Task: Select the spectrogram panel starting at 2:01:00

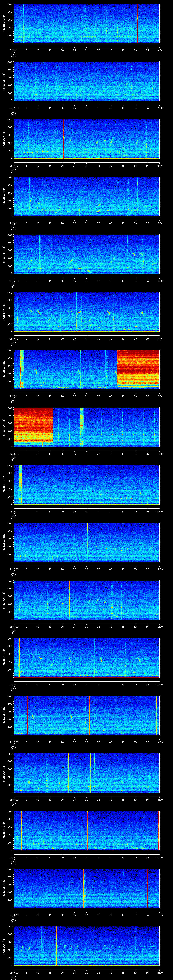Action: 86,24
